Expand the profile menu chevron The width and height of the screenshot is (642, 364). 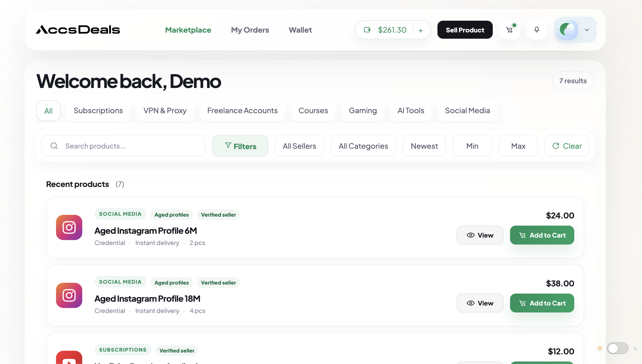pyautogui.click(x=587, y=30)
